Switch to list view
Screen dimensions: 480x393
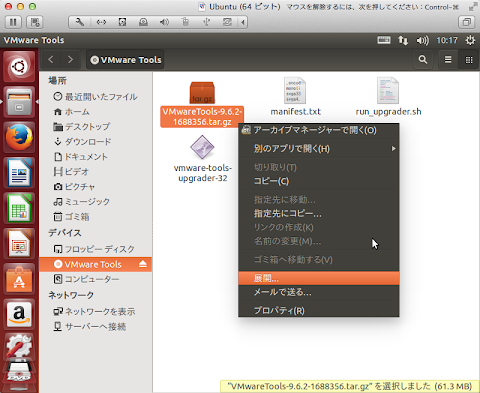click(x=448, y=60)
